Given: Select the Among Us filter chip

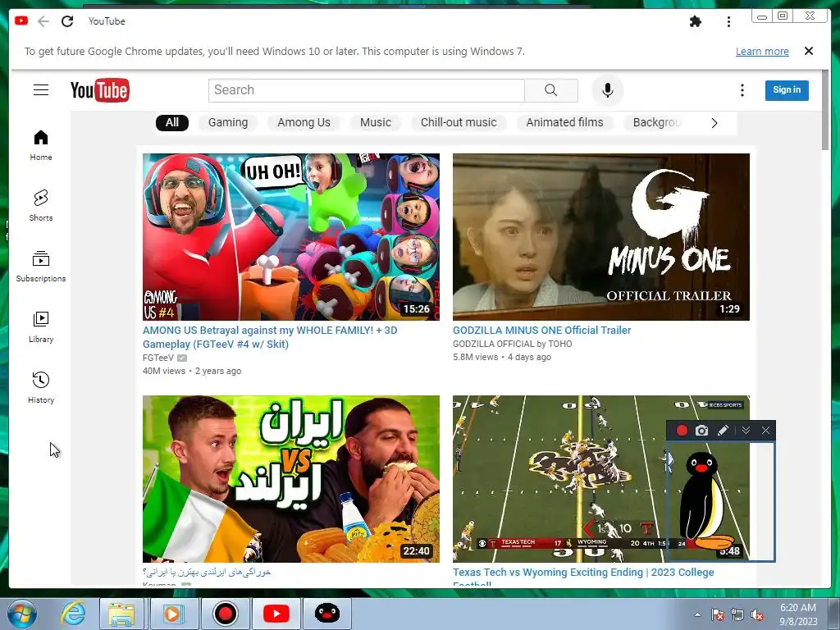Looking at the screenshot, I should [x=304, y=123].
